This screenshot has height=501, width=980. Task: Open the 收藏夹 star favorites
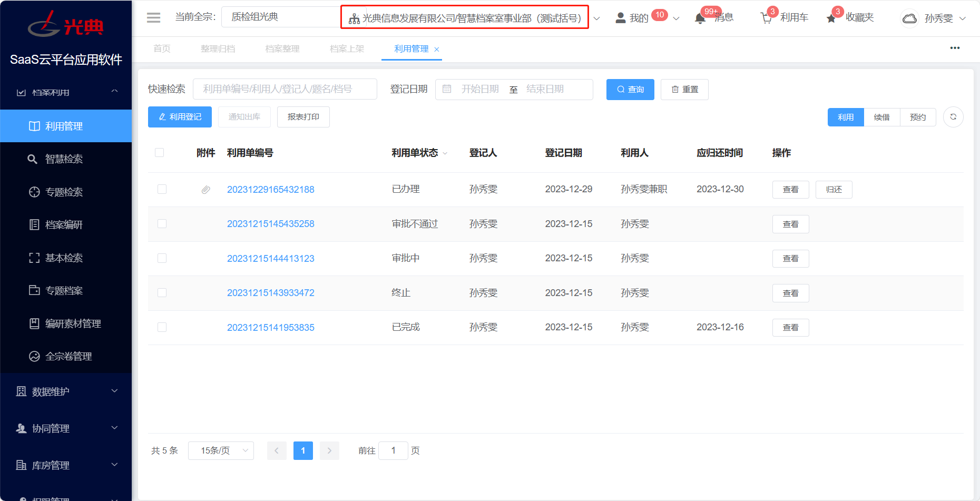pyautogui.click(x=831, y=18)
